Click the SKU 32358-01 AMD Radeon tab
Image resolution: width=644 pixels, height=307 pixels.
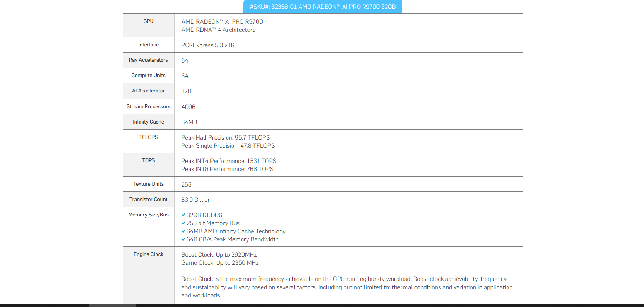coord(323,7)
